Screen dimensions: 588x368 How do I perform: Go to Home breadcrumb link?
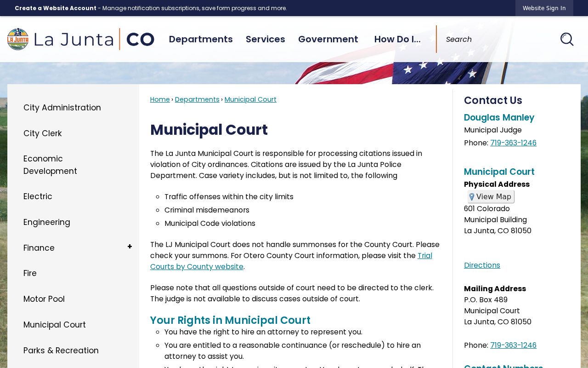click(x=160, y=99)
